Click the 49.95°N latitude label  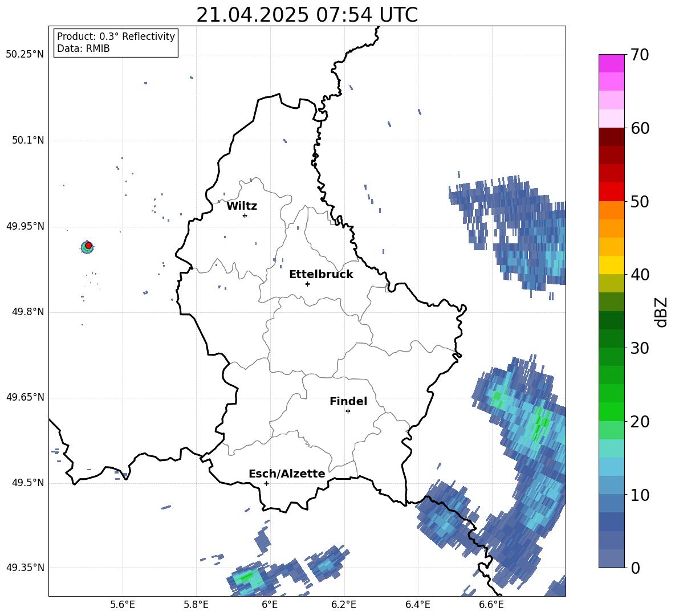[25, 226]
